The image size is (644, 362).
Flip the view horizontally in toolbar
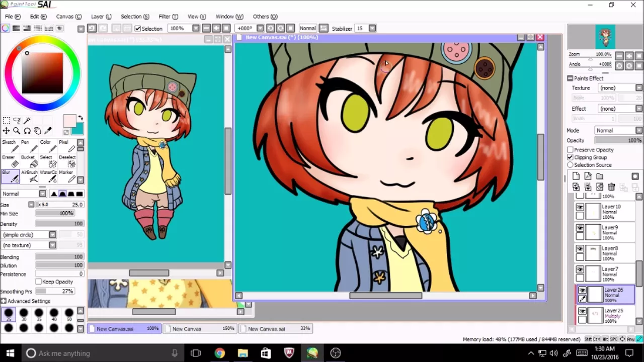pos(324,28)
